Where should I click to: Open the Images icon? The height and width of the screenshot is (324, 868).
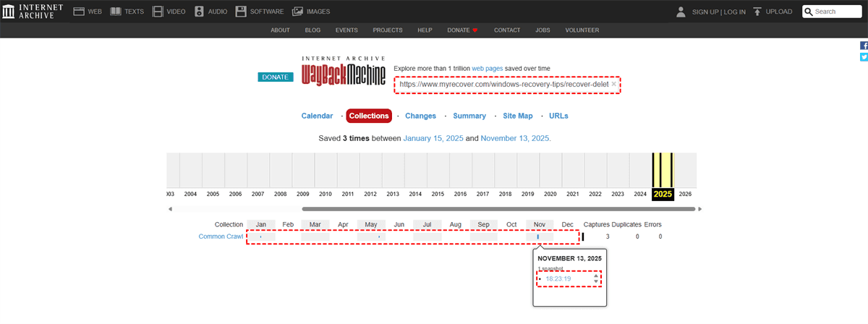click(x=297, y=12)
